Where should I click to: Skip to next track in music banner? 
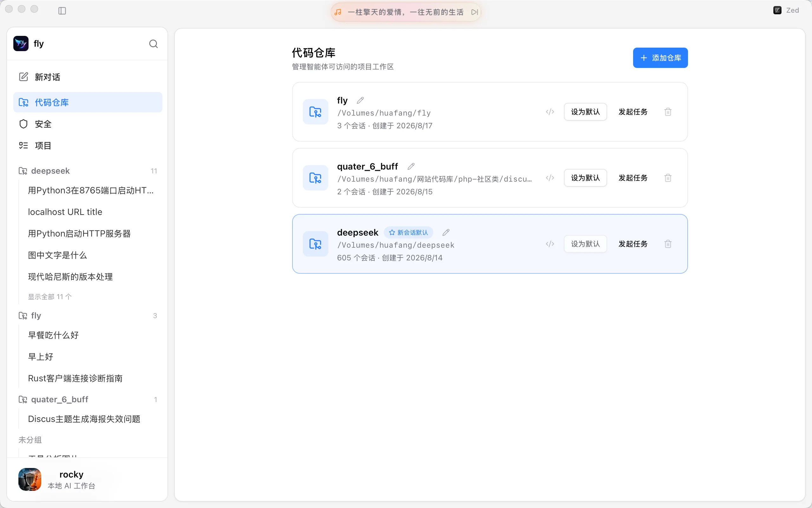click(x=475, y=12)
